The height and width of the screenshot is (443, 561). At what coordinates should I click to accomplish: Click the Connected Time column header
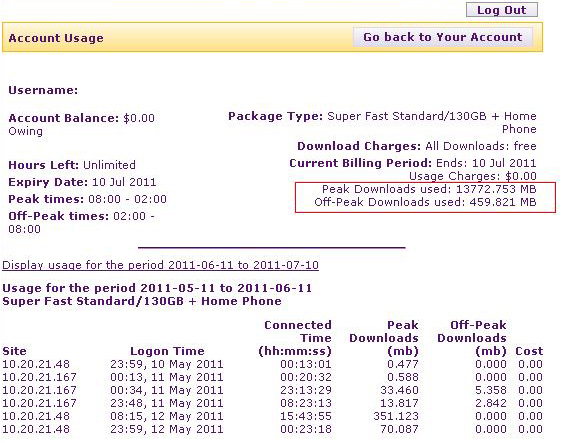(295, 338)
